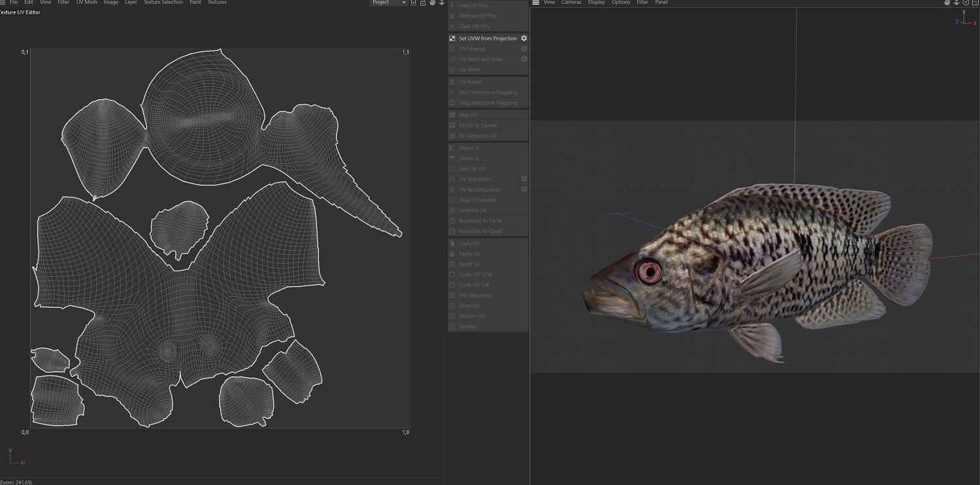This screenshot has height=485, width=980.
Task: Open the hamburger menu of the 3D viewport
Action: point(536,3)
